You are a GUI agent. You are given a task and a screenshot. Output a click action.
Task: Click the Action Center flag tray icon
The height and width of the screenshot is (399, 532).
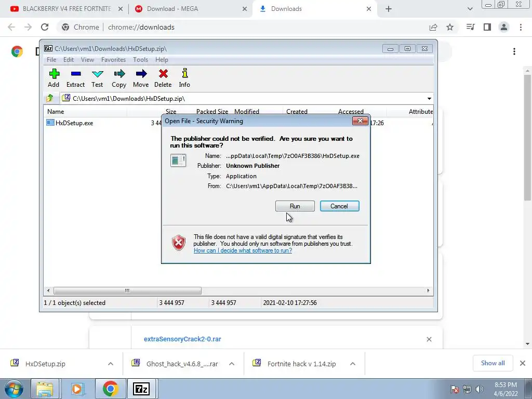click(x=455, y=389)
